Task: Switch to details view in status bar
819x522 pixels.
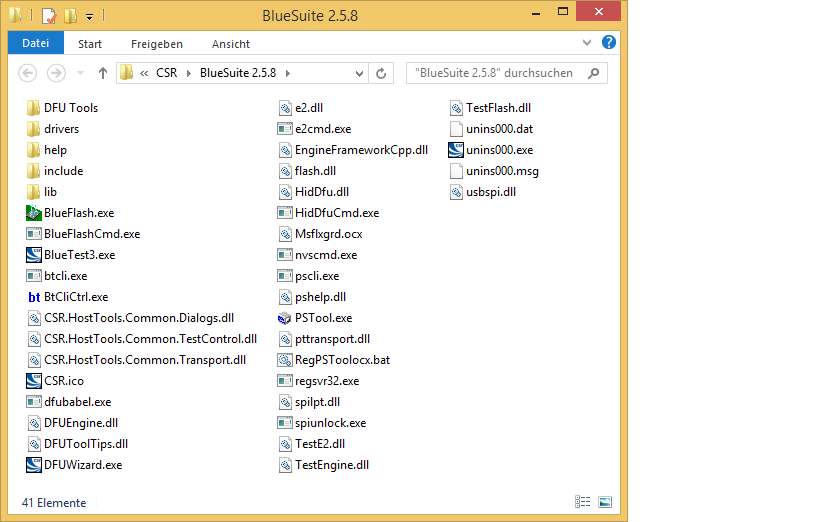Action: tap(582, 502)
